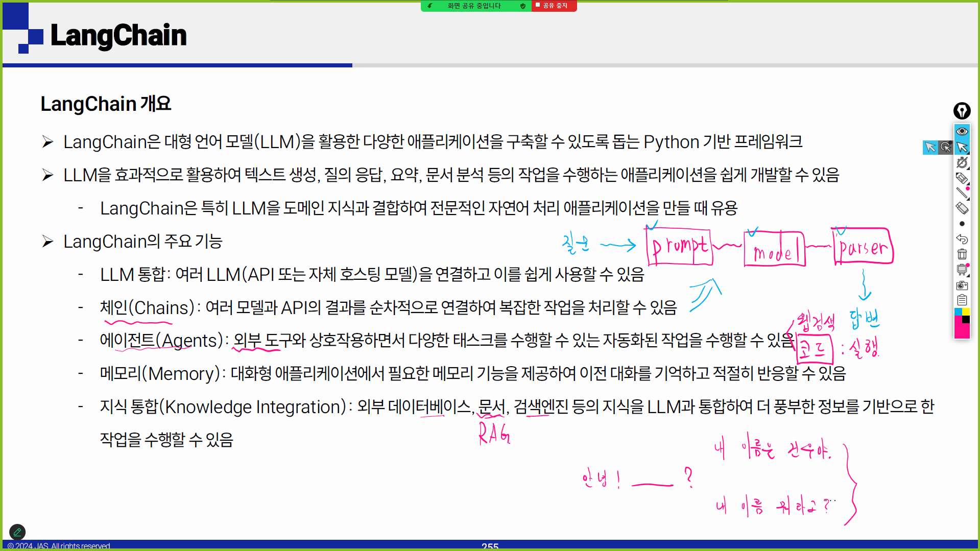The height and width of the screenshot is (551, 980).
Task: Capture a screenshot with the camera icon
Action: coord(962,285)
